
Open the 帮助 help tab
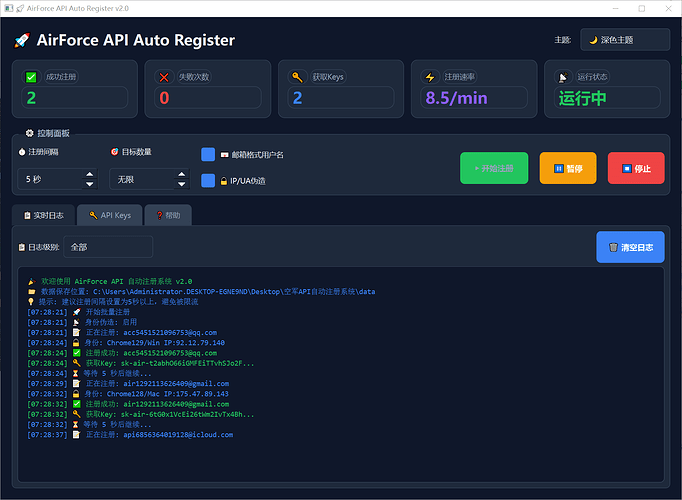pyautogui.click(x=167, y=215)
